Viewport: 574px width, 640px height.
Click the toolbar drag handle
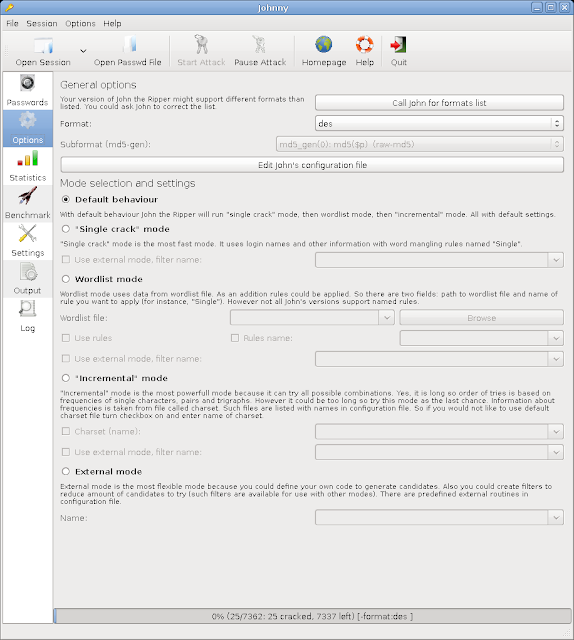[x=6, y=51]
